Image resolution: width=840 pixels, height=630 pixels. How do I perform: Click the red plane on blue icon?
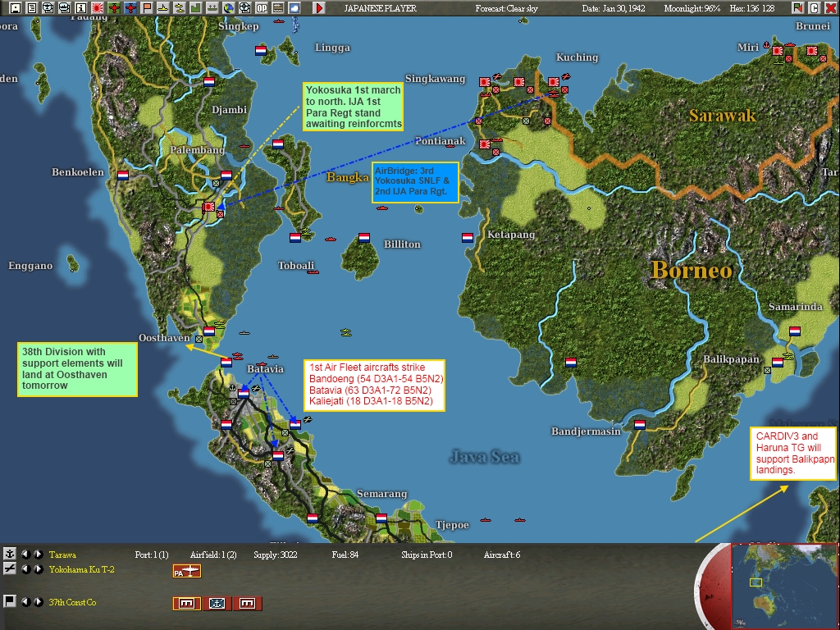pos(130,7)
